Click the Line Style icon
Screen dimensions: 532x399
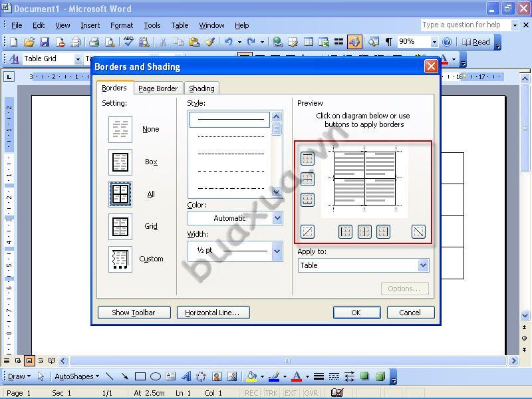(319, 376)
